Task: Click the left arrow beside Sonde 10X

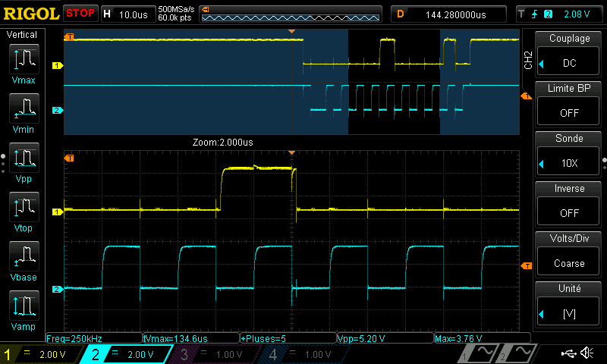Action: tap(542, 164)
